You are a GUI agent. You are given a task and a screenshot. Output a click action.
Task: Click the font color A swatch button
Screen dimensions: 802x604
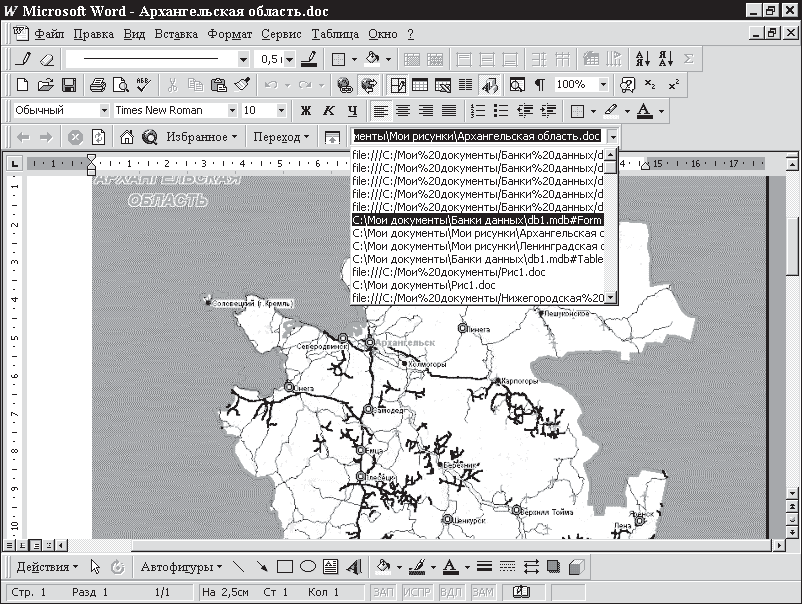coord(645,111)
